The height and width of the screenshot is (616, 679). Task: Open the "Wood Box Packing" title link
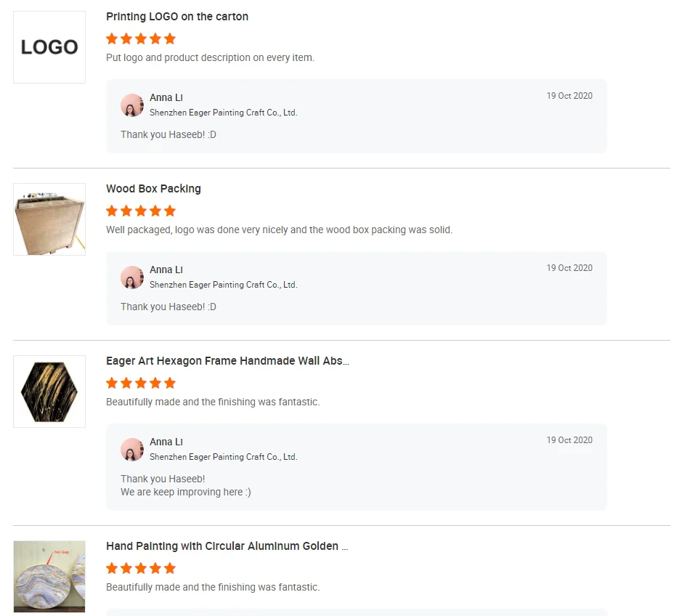pyautogui.click(x=153, y=189)
